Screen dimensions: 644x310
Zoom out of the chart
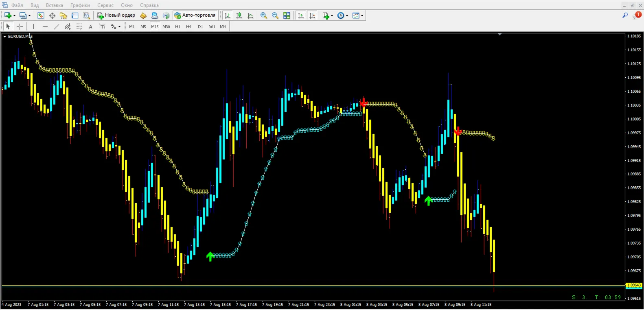[275, 15]
